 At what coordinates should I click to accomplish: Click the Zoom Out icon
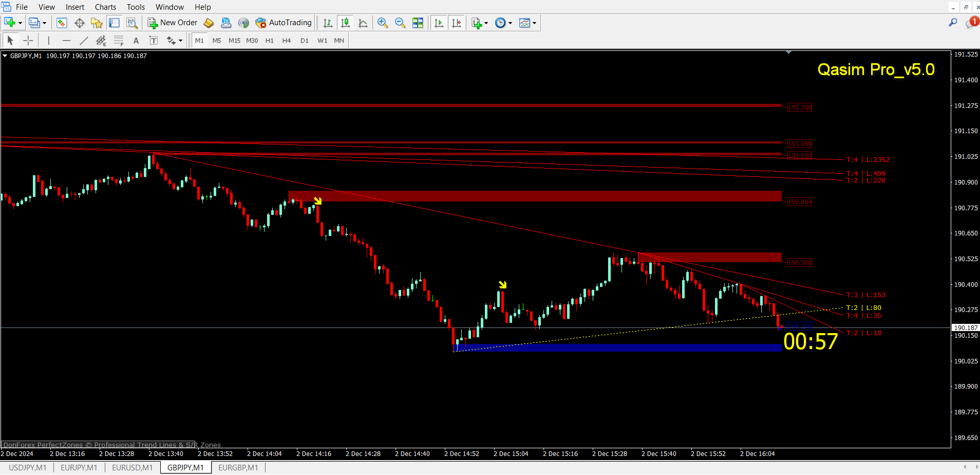pos(400,23)
